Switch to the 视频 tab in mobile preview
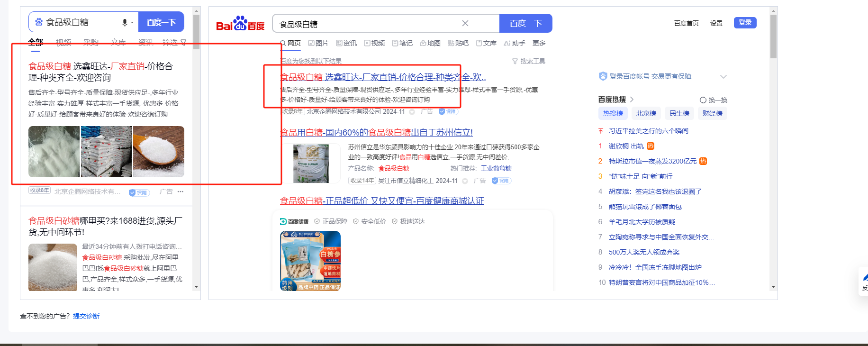This screenshot has height=346, width=868. (x=63, y=43)
